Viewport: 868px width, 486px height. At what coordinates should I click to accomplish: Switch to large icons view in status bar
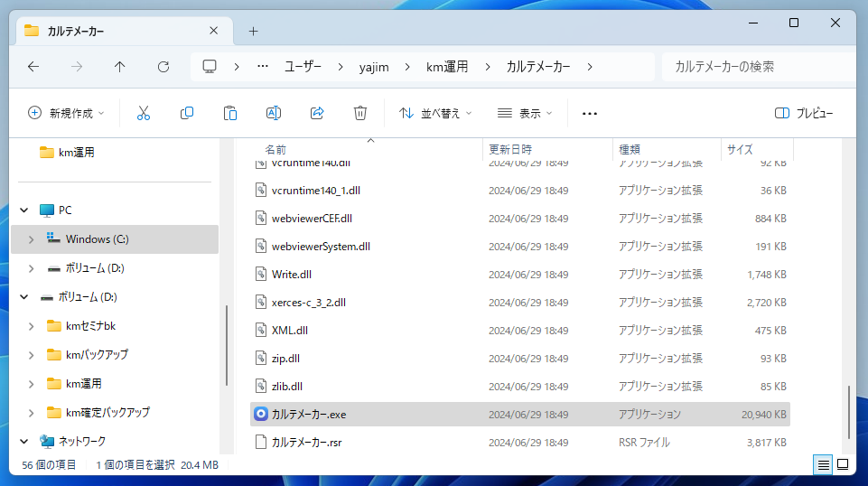pyautogui.click(x=843, y=465)
